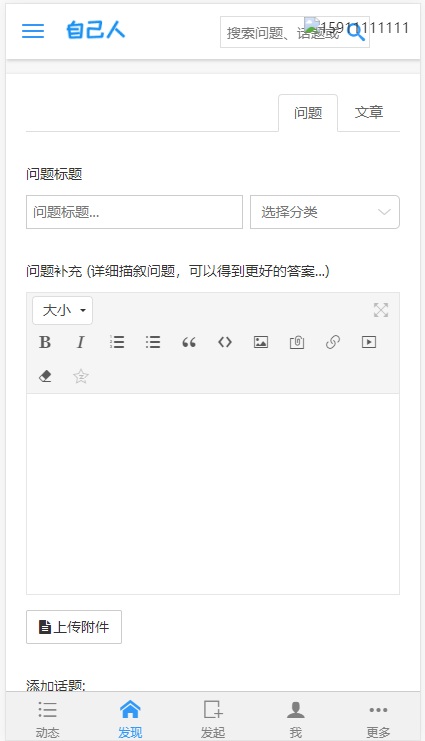
Task: Open the 动态 bottom tab
Action: tap(47, 719)
